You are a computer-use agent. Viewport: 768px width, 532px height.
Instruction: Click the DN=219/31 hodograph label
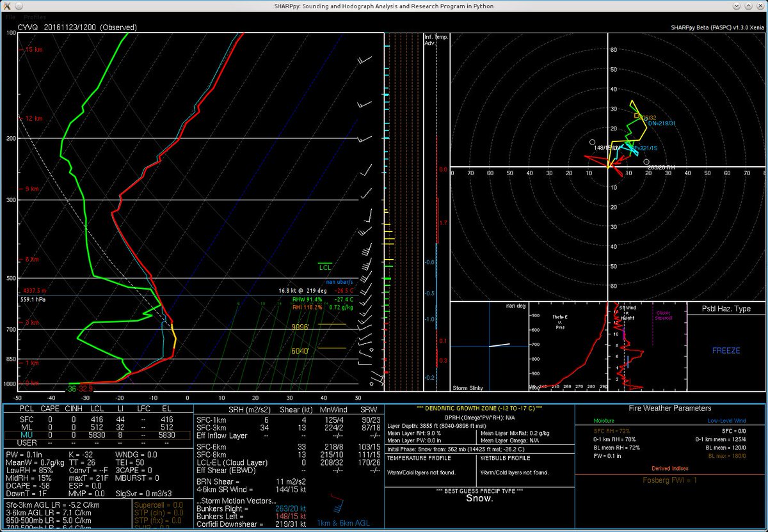coord(662,123)
